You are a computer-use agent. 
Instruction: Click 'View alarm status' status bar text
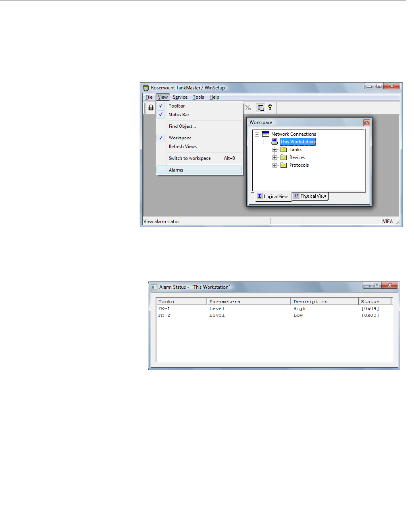coord(161,221)
